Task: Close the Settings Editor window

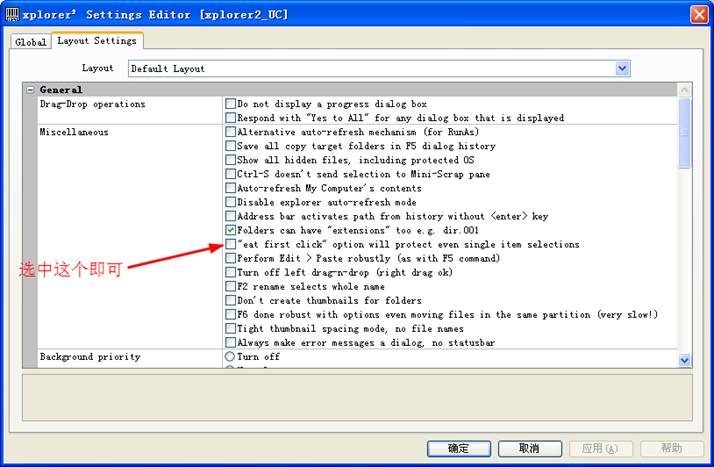Action: coord(699,13)
